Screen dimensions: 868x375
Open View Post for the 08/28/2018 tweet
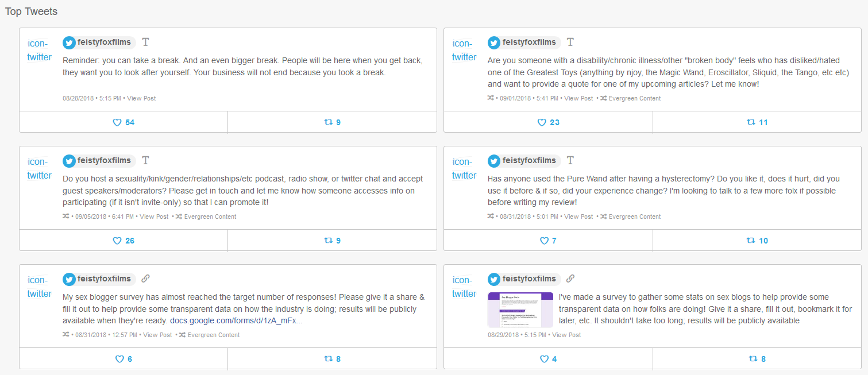point(141,98)
